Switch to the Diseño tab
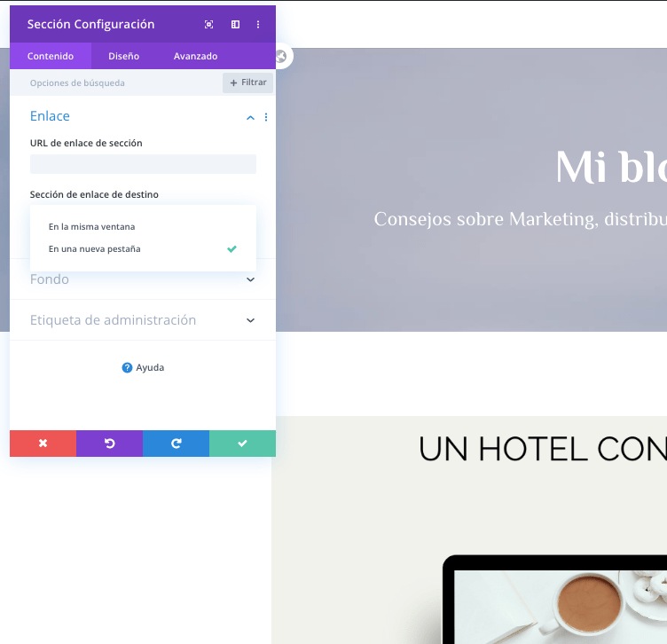The width and height of the screenshot is (667, 644). click(x=124, y=56)
